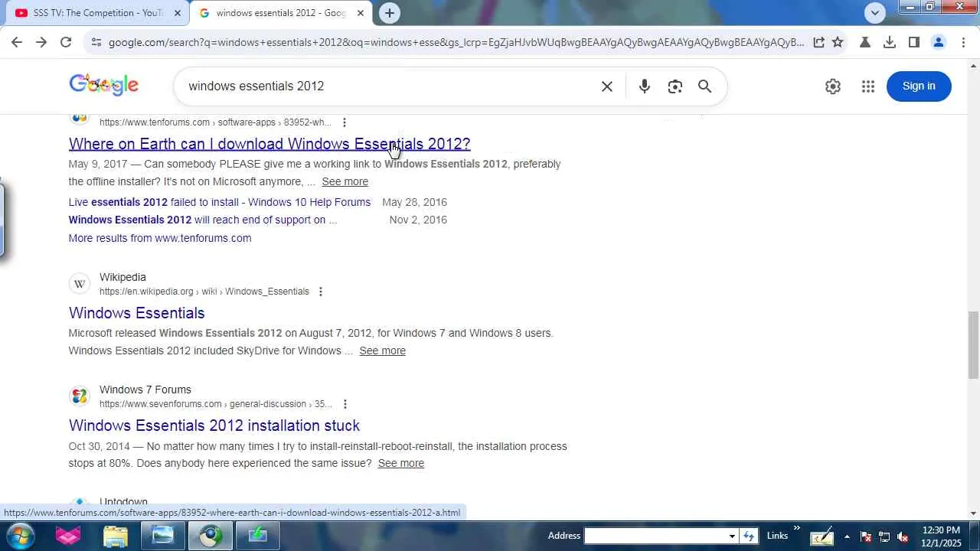The width and height of the screenshot is (980, 551).
Task: Open the Action Center flag icon
Action: [866, 536]
